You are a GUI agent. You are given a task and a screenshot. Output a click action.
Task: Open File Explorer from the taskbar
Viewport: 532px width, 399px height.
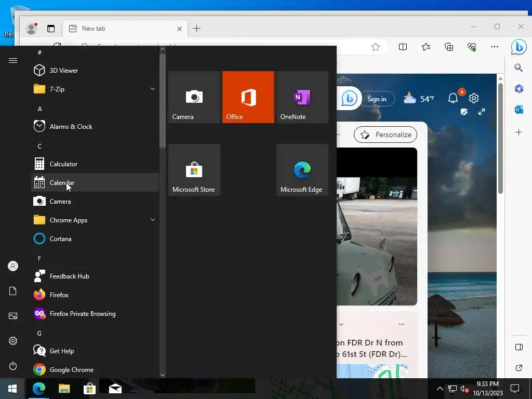[x=64, y=389]
